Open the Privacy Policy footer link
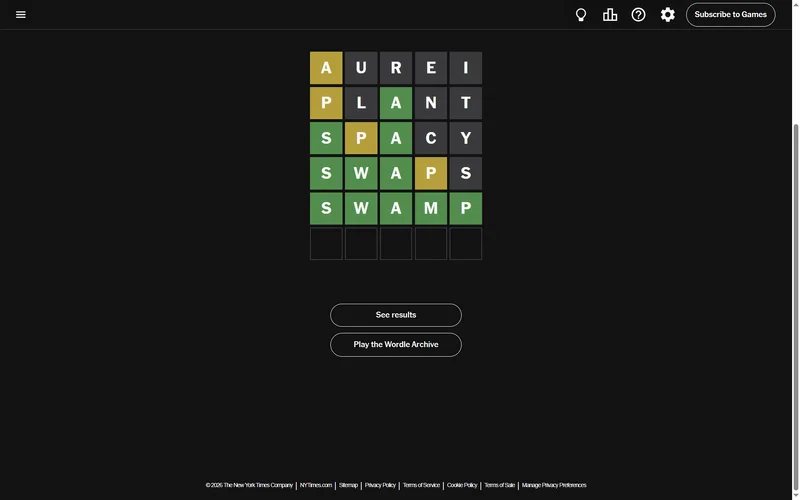 tap(380, 485)
